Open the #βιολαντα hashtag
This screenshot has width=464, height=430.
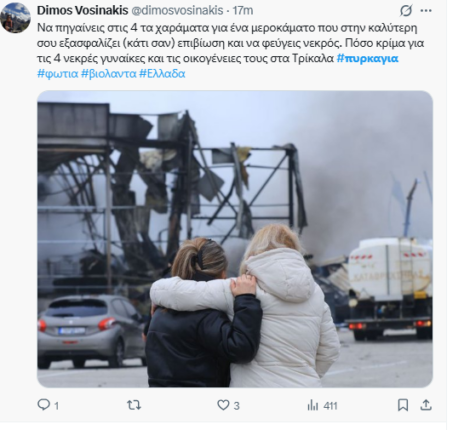click(x=109, y=73)
